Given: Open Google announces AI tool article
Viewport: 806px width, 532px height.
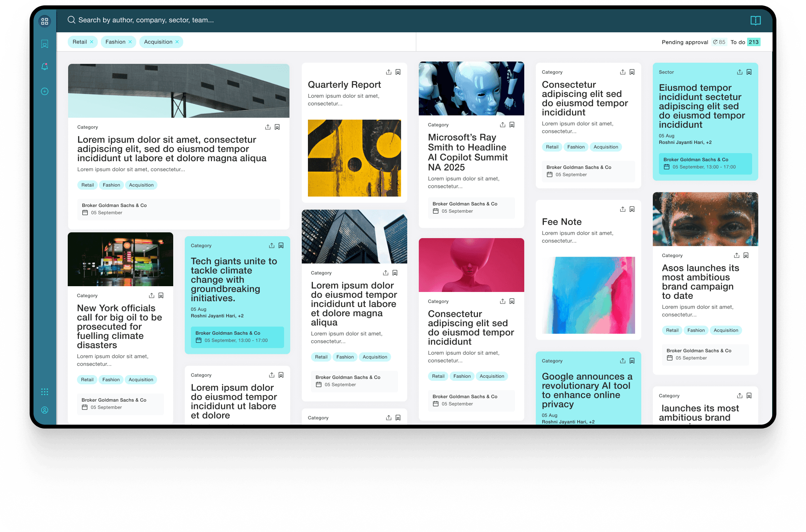Looking at the screenshot, I should click(x=587, y=390).
